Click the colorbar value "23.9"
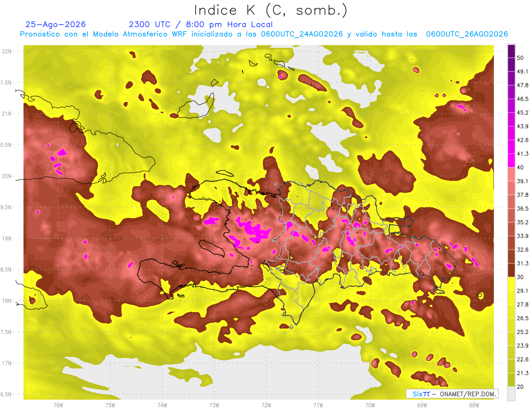 tap(523, 346)
